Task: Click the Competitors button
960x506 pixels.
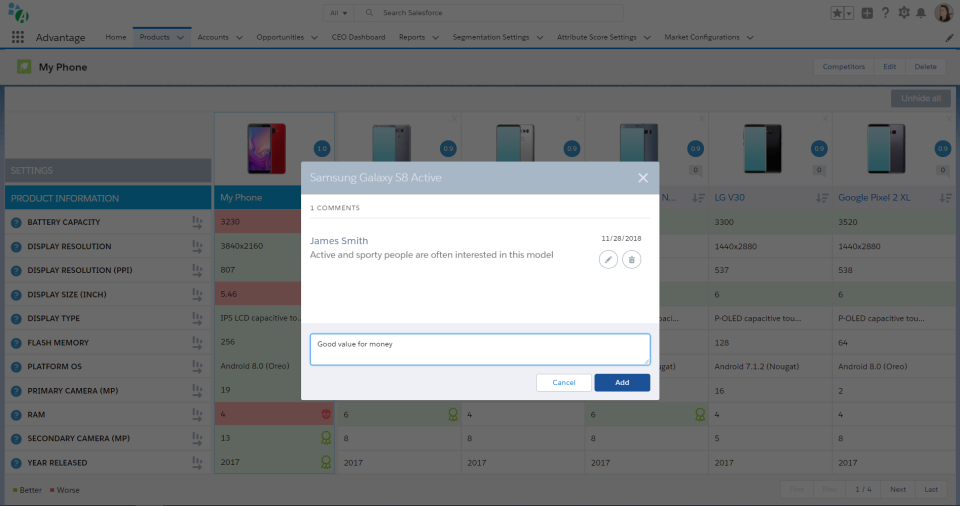Action: coord(844,67)
